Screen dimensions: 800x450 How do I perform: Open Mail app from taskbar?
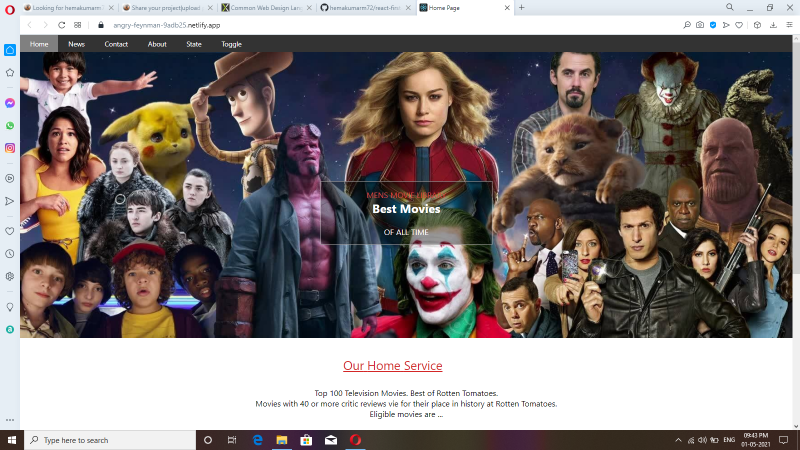coord(331,440)
